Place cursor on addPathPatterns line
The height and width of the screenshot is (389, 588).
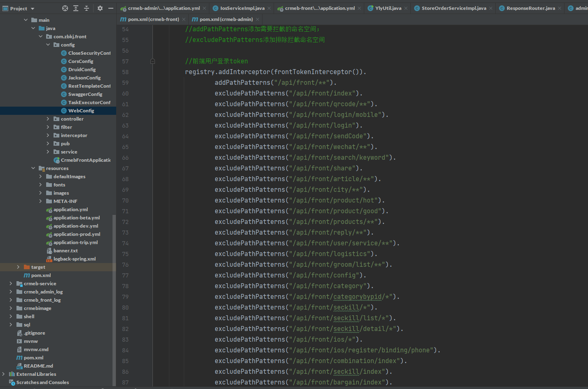click(x=276, y=82)
